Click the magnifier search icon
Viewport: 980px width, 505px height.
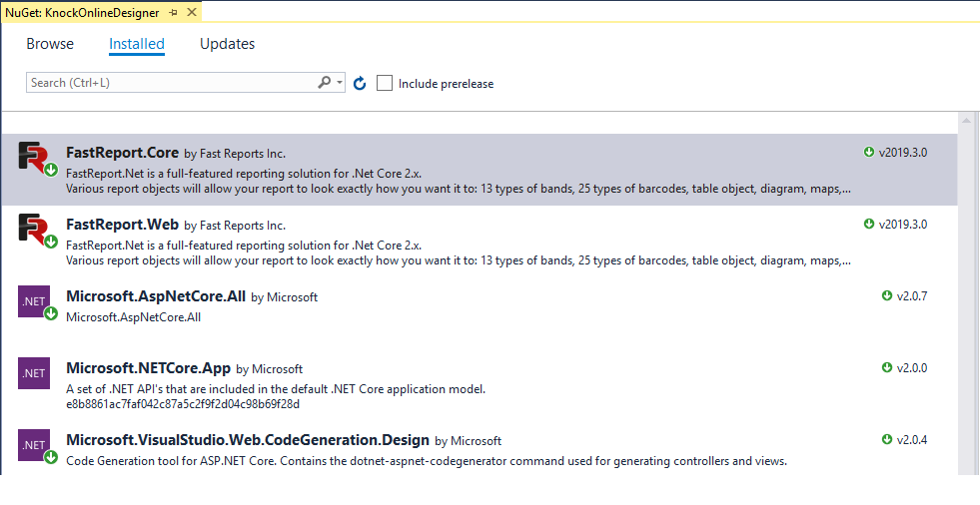coord(324,83)
